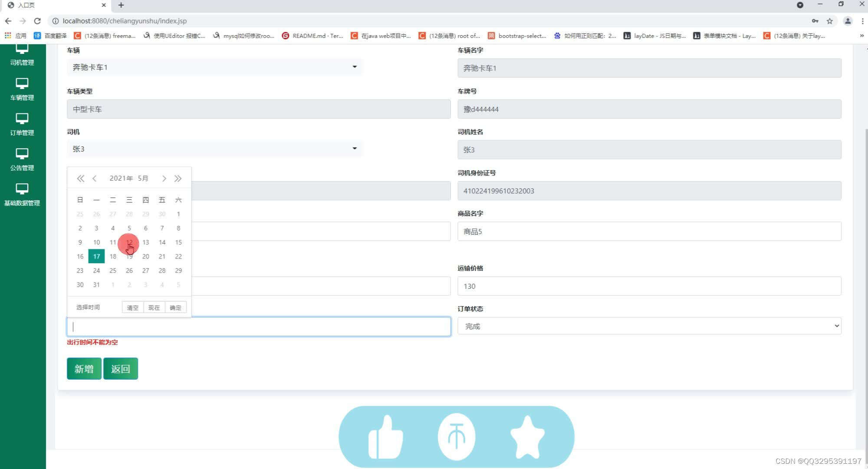Click 现在 button in date picker
The image size is (868, 469).
[154, 307]
